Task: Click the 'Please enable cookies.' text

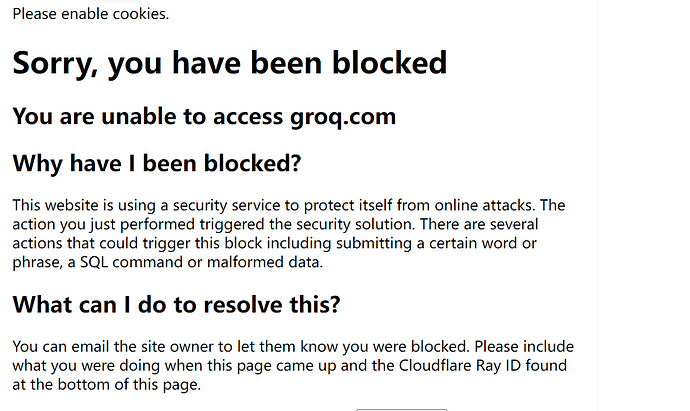Action: pyautogui.click(x=91, y=14)
